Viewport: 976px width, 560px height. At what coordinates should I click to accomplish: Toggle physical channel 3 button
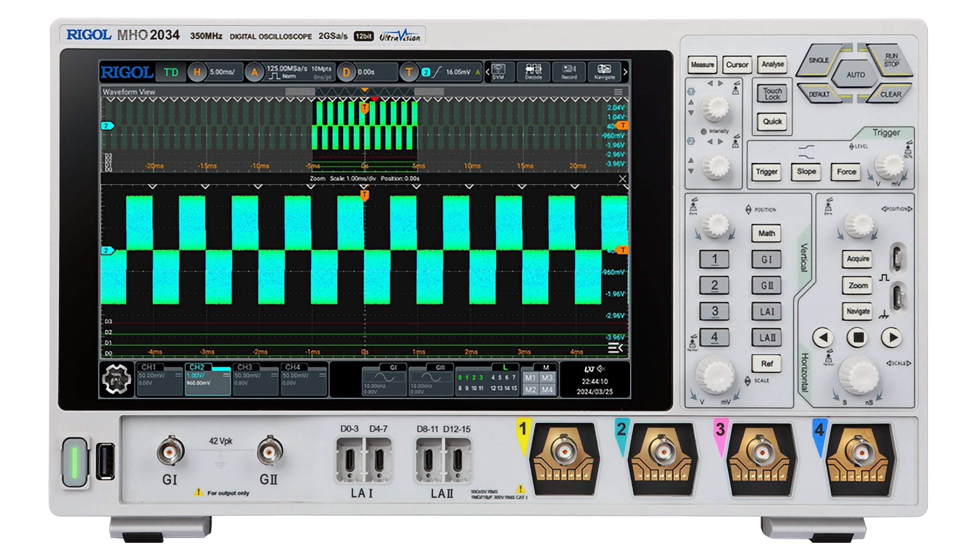(714, 311)
